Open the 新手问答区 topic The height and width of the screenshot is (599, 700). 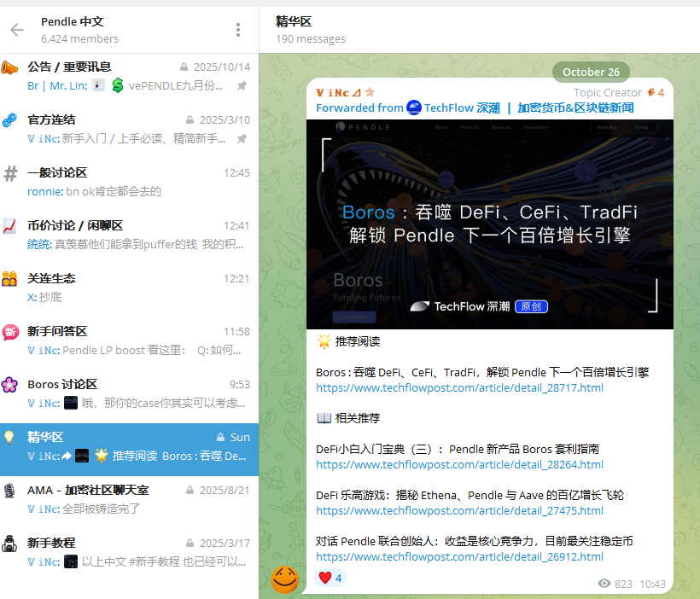pos(128,340)
